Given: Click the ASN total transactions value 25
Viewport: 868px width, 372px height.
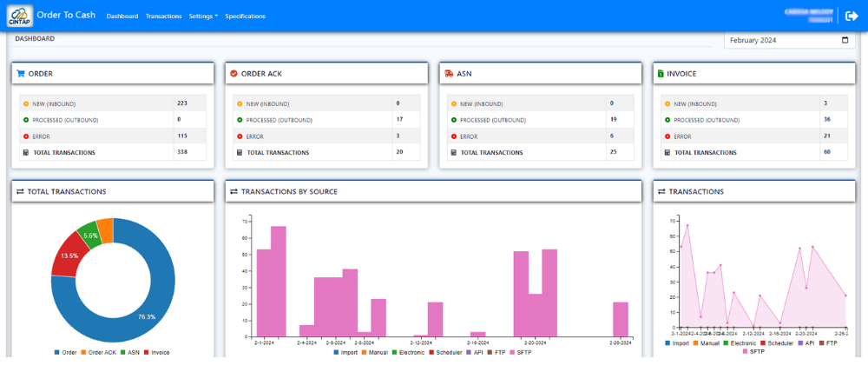Looking at the screenshot, I should pos(614,152).
